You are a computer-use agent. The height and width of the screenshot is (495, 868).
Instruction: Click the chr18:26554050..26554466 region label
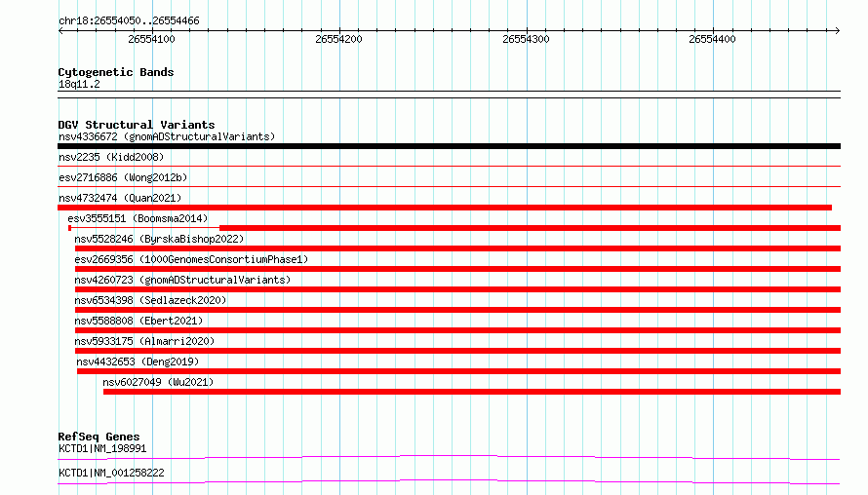pyautogui.click(x=129, y=21)
